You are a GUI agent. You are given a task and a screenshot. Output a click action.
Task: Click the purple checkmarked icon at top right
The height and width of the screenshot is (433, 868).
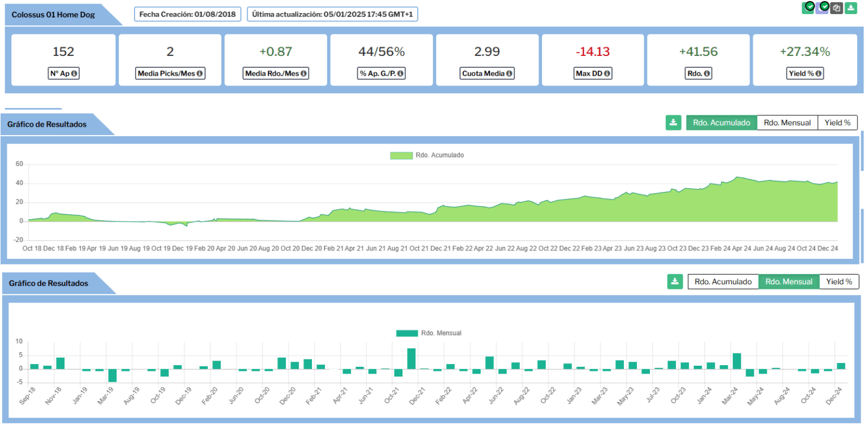(822, 8)
